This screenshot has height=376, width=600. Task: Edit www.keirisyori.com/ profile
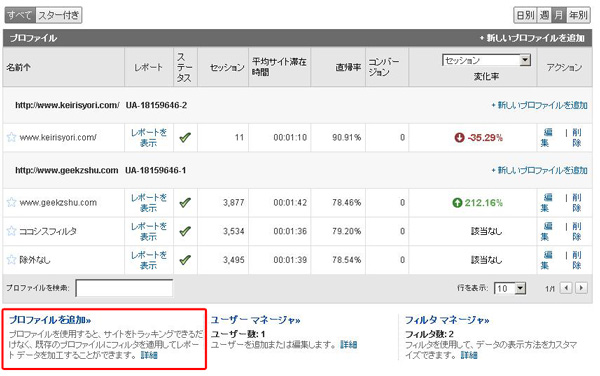pos(546,137)
